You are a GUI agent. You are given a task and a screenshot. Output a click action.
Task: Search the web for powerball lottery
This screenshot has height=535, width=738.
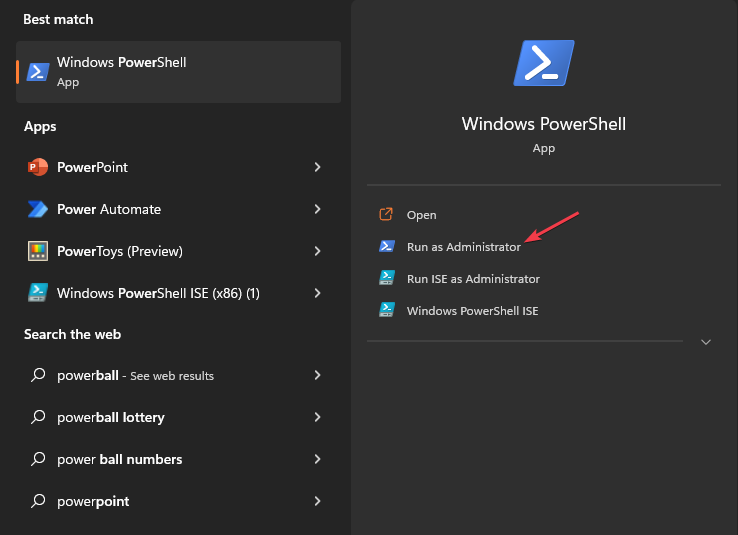[x=178, y=417]
